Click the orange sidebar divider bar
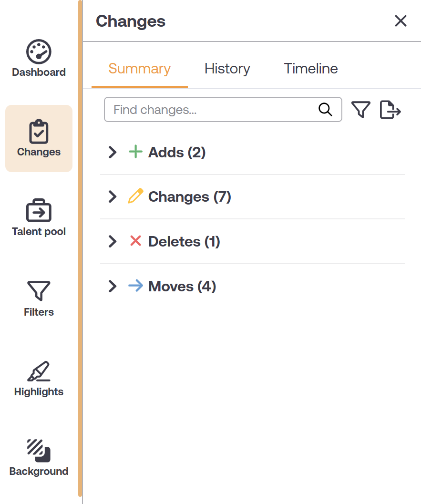Viewport: 421px width, 504px height. tap(80, 248)
